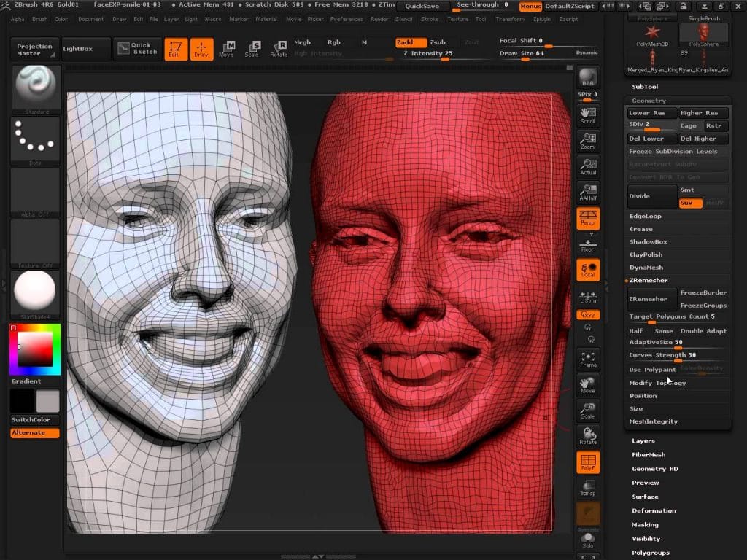Activate the Persp perspective icon

(x=588, y=217)
